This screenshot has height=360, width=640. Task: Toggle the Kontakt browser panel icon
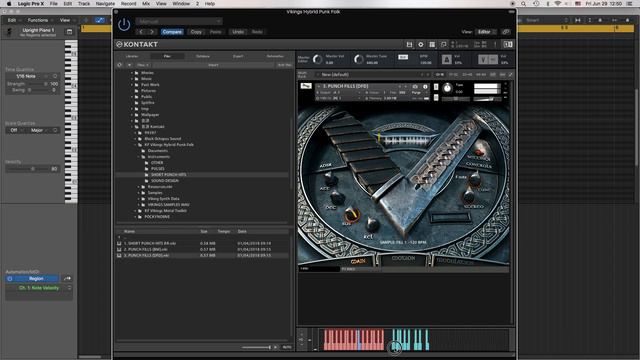click(508, 44)
